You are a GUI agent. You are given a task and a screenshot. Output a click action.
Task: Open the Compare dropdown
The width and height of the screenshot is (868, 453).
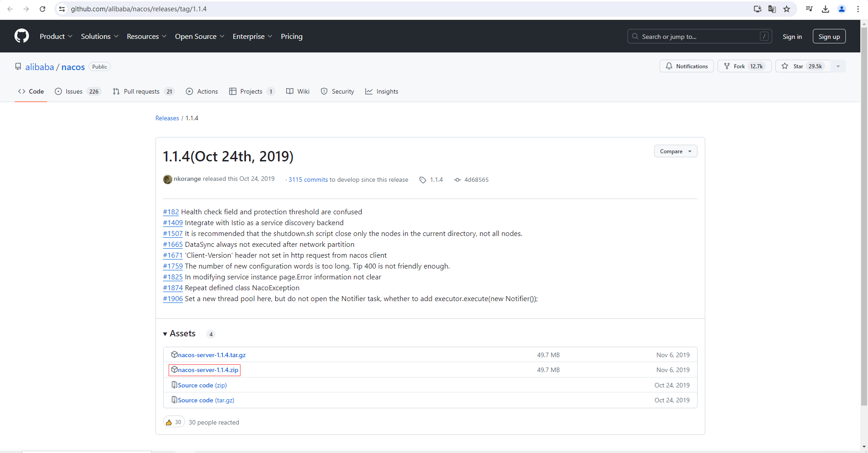[x=675, y=151]
